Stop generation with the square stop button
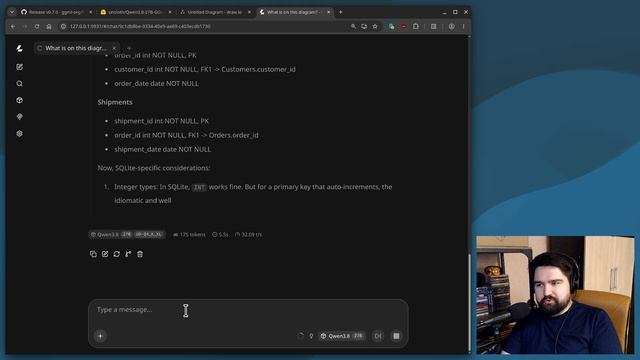The height and width of the screenshot is (360, 640). click(396, 336)
